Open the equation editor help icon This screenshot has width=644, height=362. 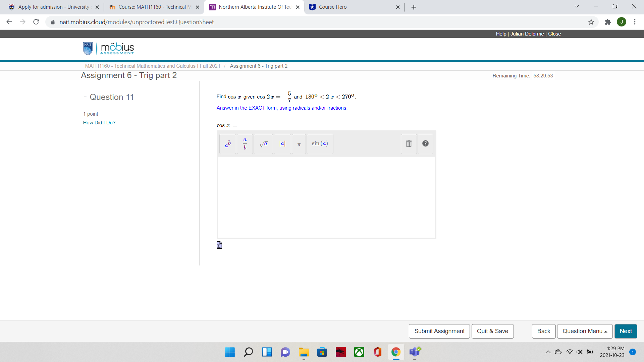pyautogui.click(x=425, y=143)
